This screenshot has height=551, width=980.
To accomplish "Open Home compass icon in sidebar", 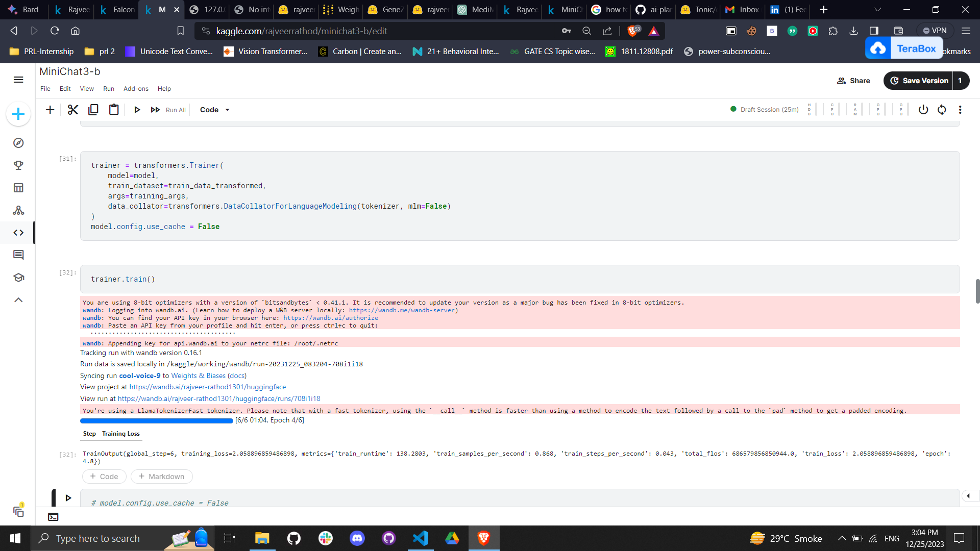I will (18, 143).
